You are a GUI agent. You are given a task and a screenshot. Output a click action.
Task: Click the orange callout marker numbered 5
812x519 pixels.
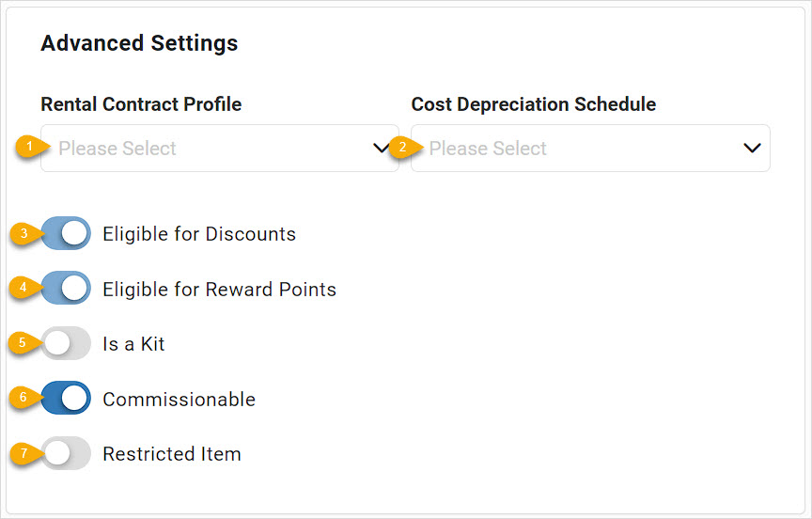24,342
